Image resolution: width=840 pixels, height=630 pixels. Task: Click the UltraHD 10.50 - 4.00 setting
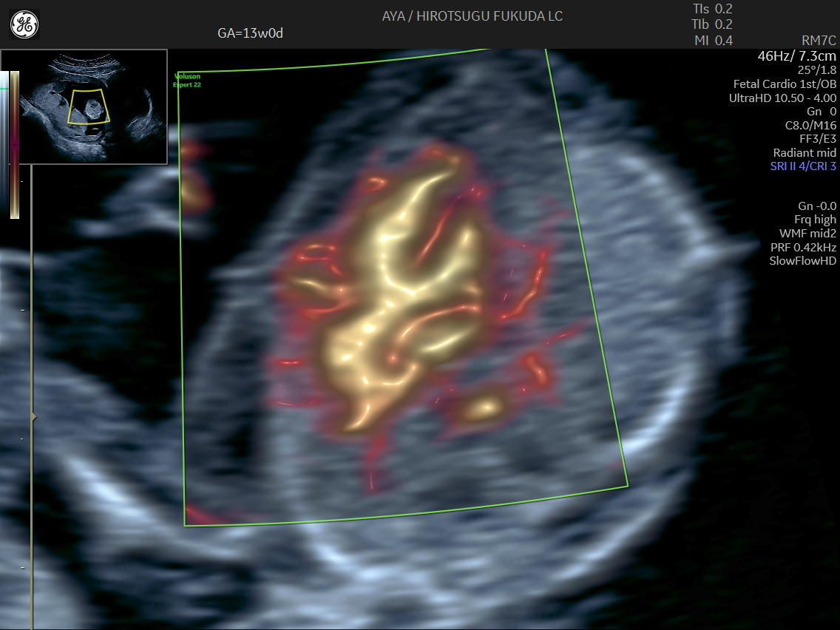click(x=782, y=98)
